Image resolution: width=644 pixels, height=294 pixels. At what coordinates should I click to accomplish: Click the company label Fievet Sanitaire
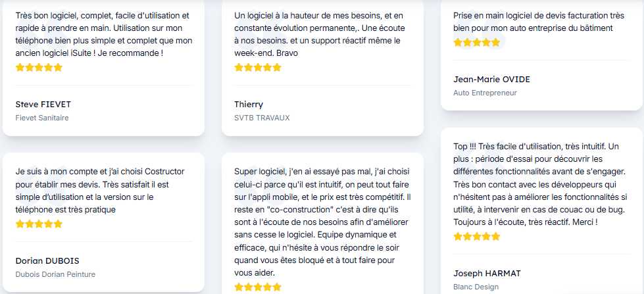coord(42,118)
